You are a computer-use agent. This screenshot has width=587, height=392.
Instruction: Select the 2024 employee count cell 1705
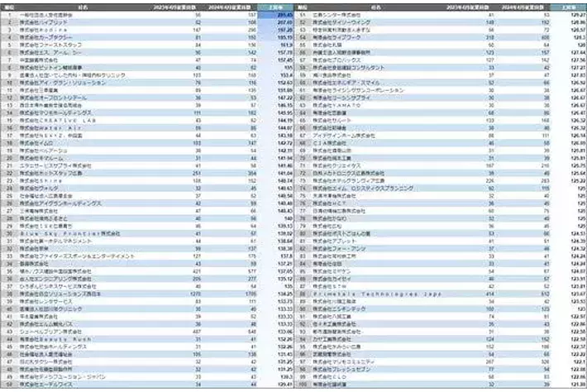pos(242,293)
